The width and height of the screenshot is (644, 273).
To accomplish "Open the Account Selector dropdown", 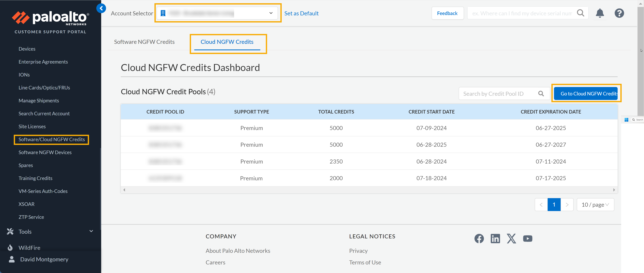I will [x=217, y=13].
